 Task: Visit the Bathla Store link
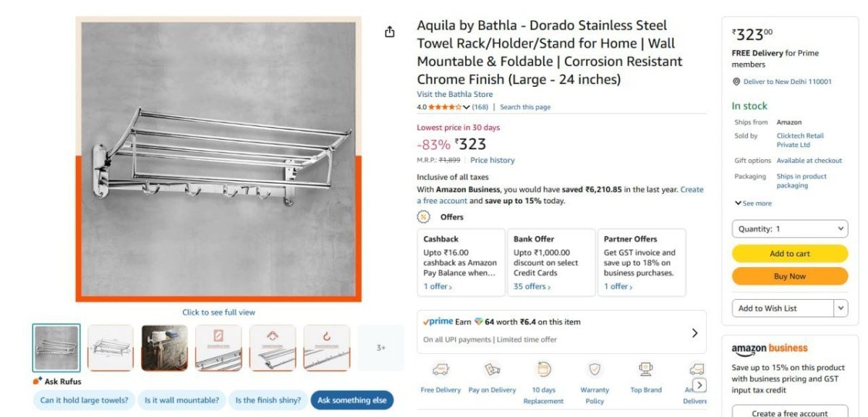[454, 94]
